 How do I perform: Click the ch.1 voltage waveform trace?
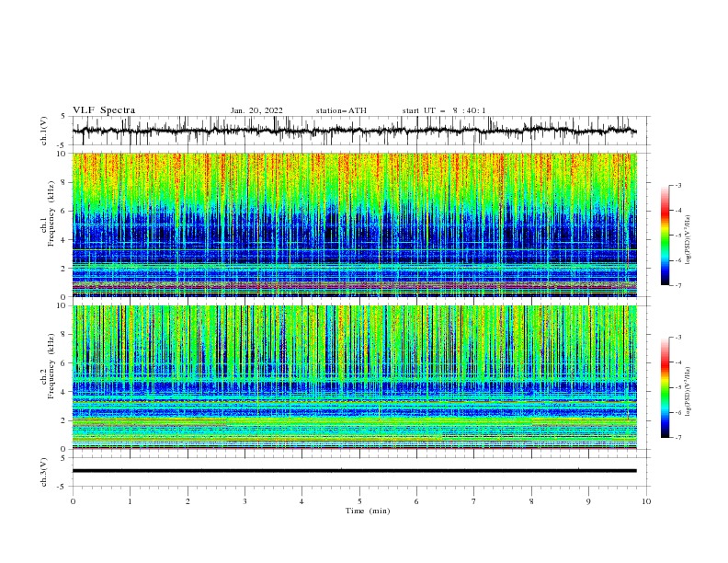click(x=354, y=131)
